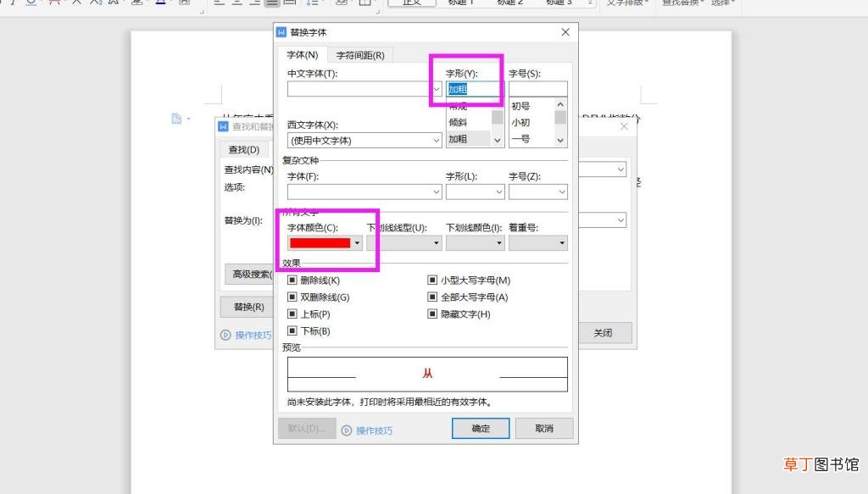The height and width of the screenshot is (494, 868).
Task: Select 小初 in the font size list
Action: [520, 122]
